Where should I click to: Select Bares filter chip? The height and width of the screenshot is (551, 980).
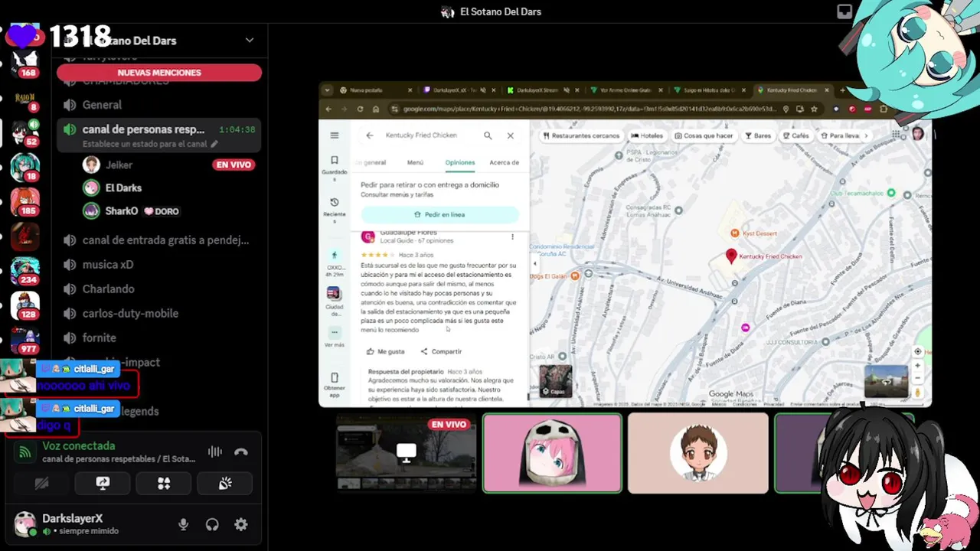click(x=757, y=135)
